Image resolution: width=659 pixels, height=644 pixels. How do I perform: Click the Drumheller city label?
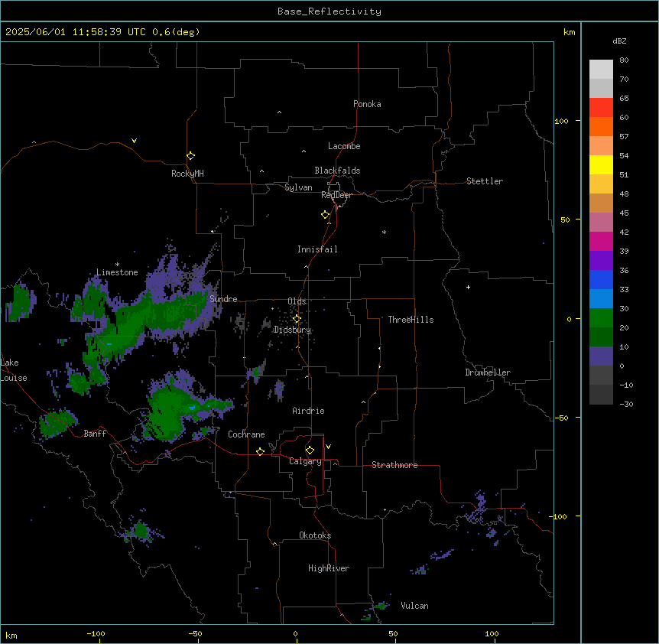point(488,372)
